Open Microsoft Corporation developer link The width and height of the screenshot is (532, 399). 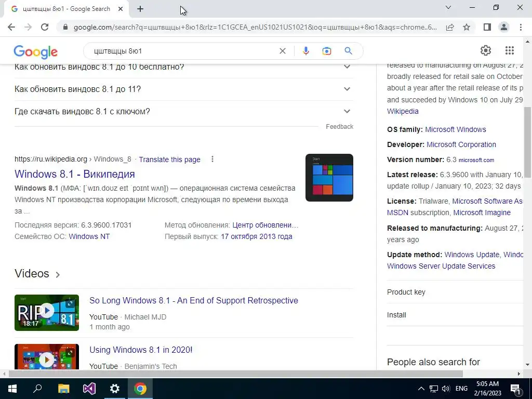[461, 144]
